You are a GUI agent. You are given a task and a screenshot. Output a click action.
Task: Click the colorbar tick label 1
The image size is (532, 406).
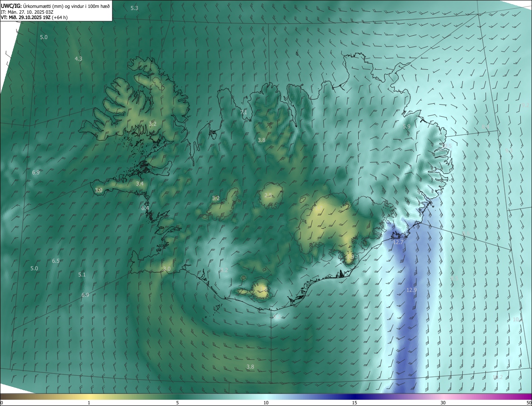tap(89, 403)
